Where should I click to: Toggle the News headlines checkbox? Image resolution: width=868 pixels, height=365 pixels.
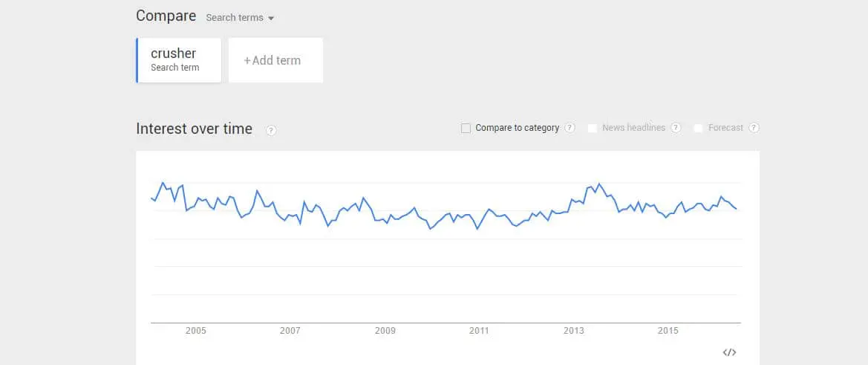point(593,129)
